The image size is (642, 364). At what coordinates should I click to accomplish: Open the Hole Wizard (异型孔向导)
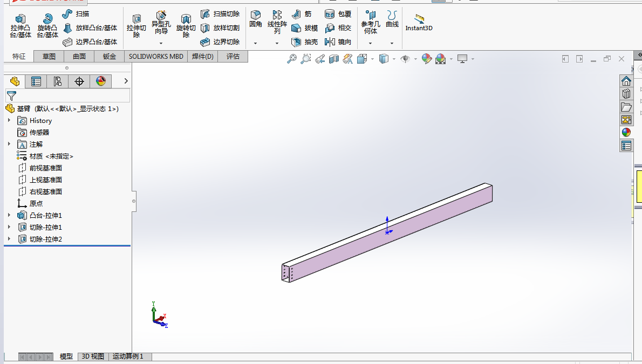161,23
